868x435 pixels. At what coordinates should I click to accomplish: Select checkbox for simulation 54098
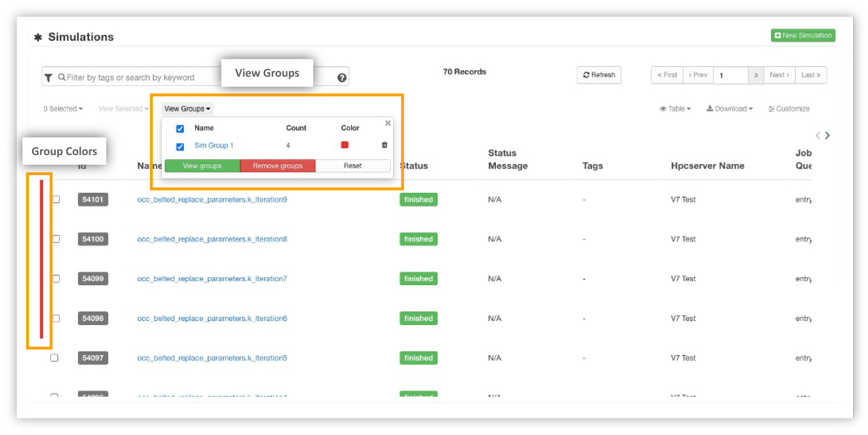coord(56,318)
